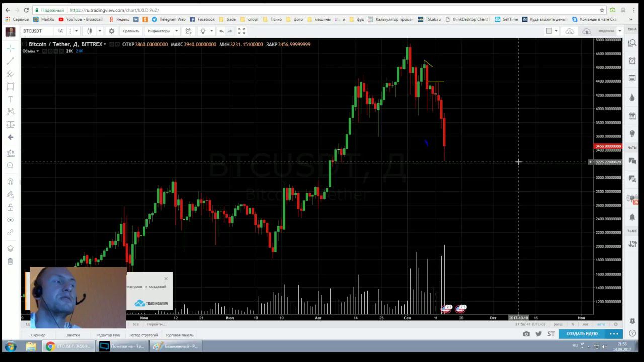Toggle stay in drawing mode
This screenshot has width=644, height=362.
pos(10,195)
